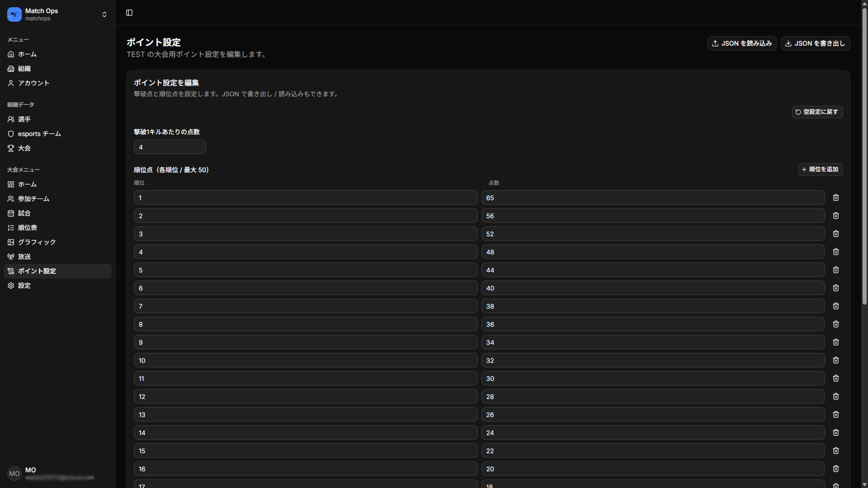
Task: Delete rank 8 row with trash icon
Action: pos(836,324)
